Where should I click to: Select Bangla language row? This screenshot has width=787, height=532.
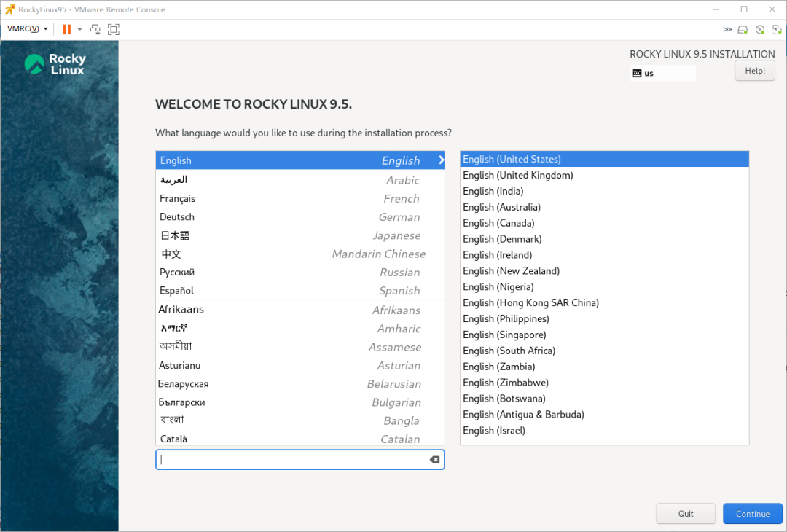coord(300,420)
